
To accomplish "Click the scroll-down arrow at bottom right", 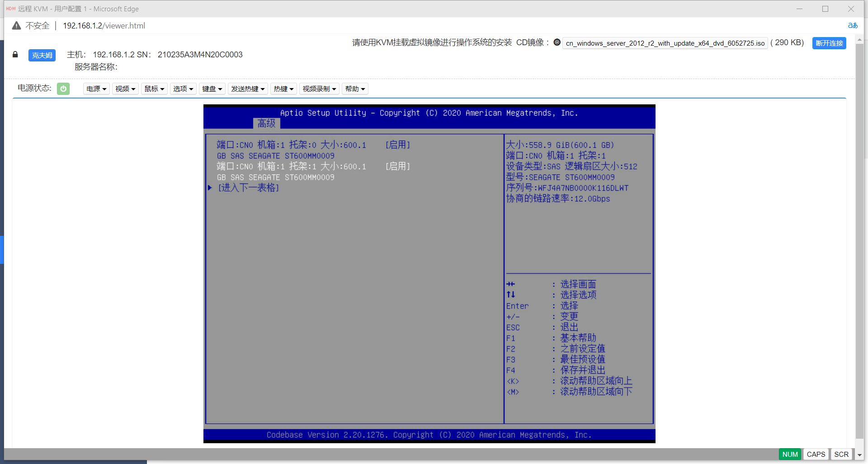I will [x=859, y=455].
